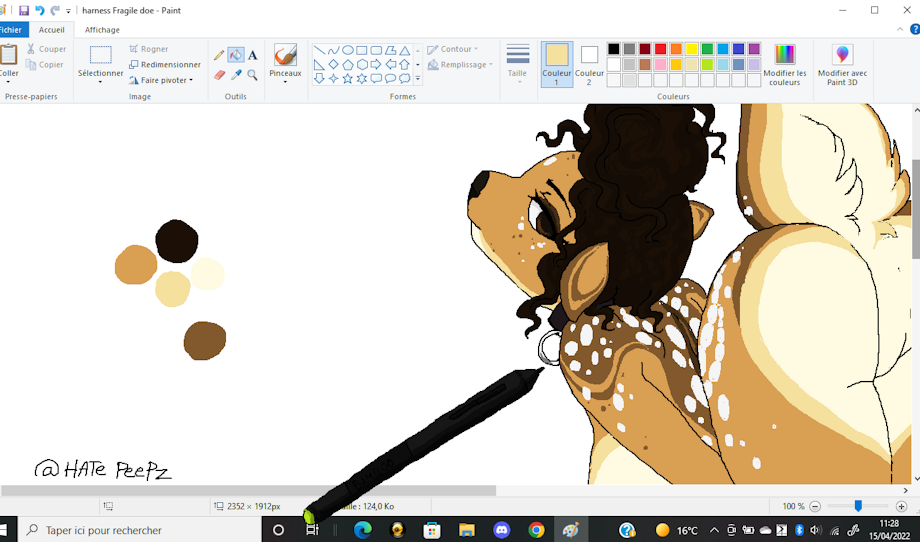Open the Fichier menu
Viewport: 920px width, 542px height.
pos(11,30)
